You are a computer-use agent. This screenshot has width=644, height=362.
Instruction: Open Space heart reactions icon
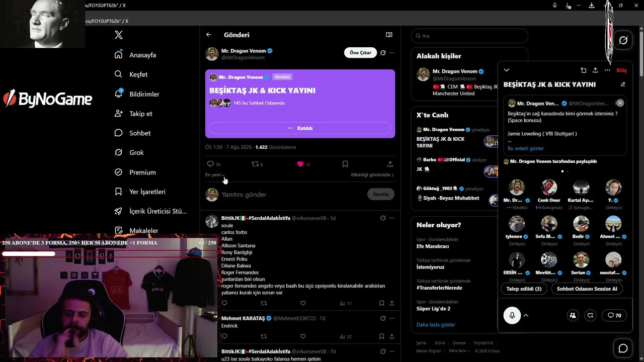pos(591,315)
